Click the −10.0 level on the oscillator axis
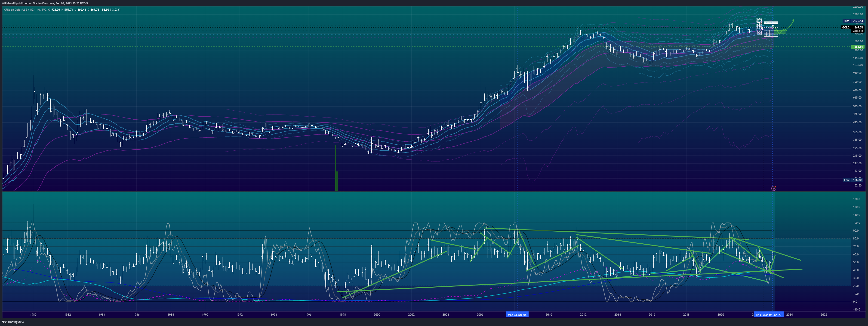Image resolution: width=868 pixels, height=326 pixels. pos(856,310)
